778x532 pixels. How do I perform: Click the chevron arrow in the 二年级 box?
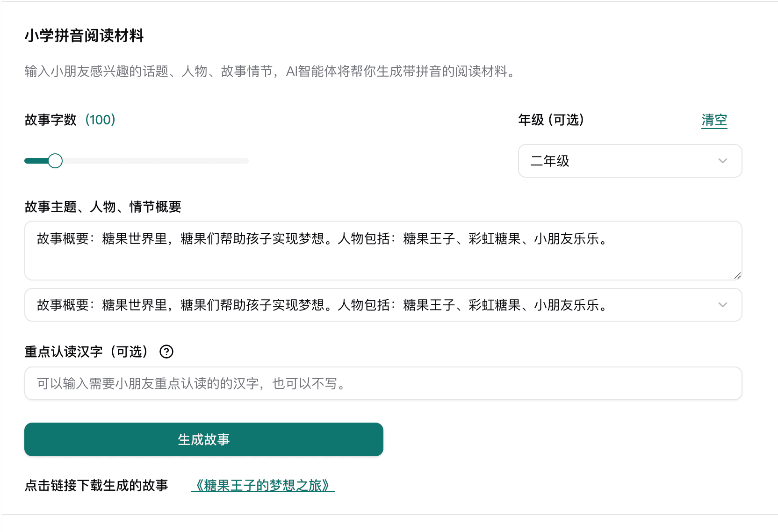click(x=722, y=161)
